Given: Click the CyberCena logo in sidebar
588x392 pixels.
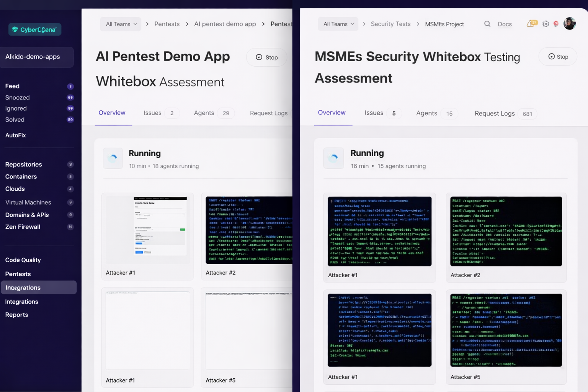Looking at the screenshot, I should 35,29.
